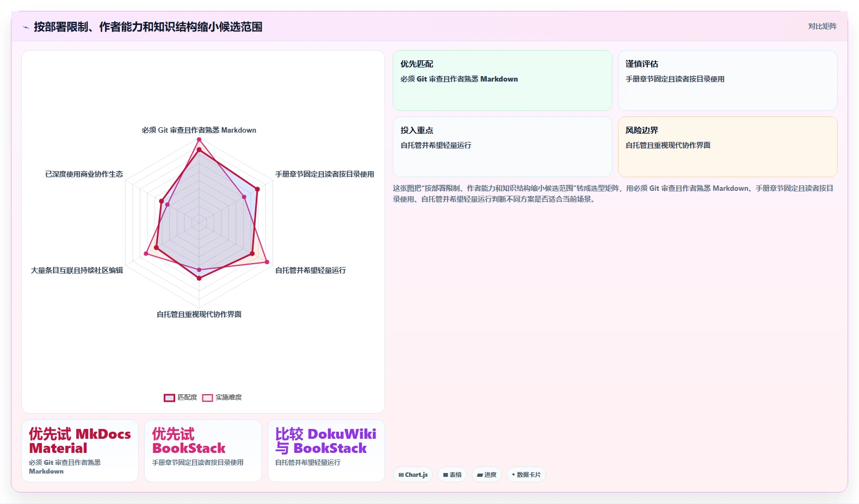This screenshot has width=859, height=504.
Task: Open the 投入重点 card
Action: point(503,147)
